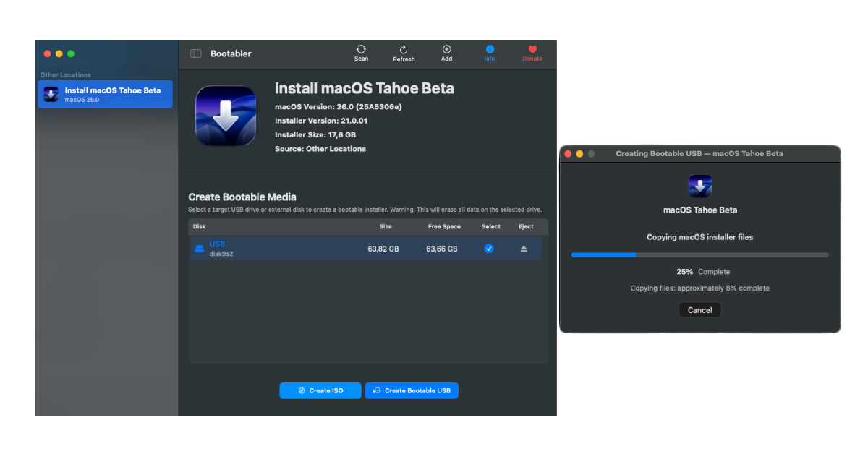Click the Select column header
Screen dimensions: 868x459
pyautogui.click(x=491, y=227)
